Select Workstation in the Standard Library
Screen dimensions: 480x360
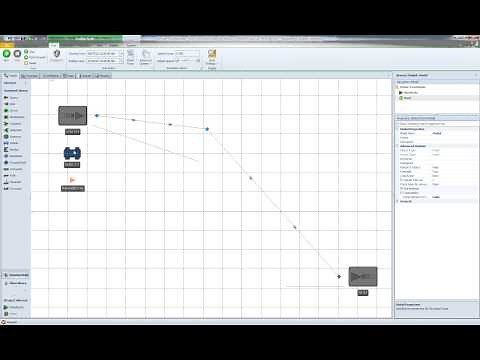point(14,117)
